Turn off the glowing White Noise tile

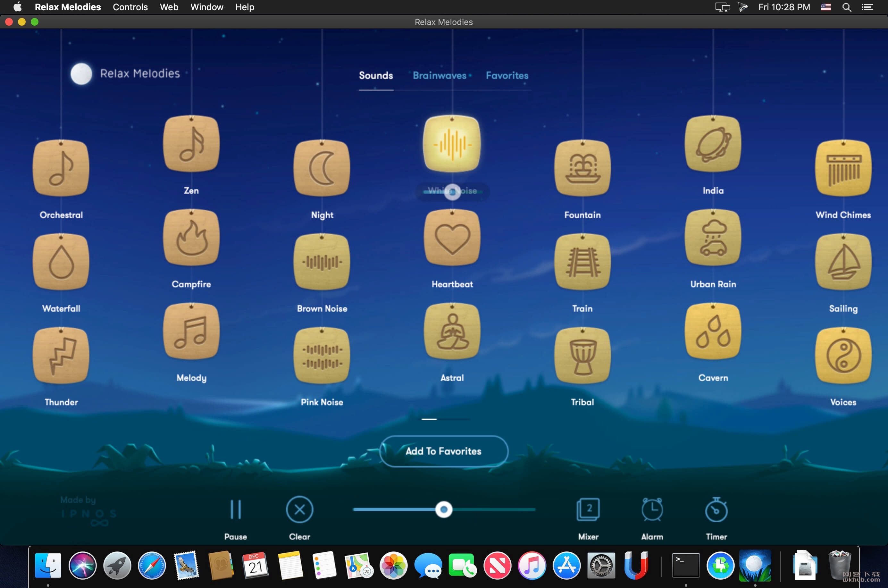452,144
